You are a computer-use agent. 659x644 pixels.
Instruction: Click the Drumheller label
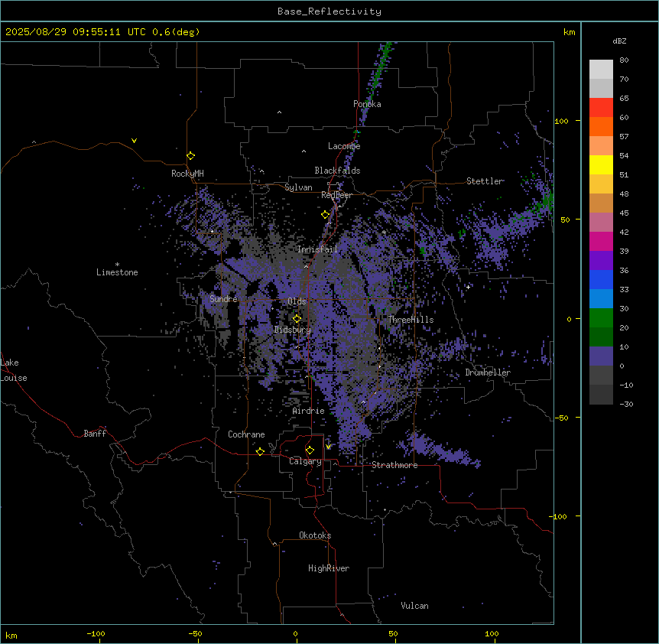click(x=488, y=372)
